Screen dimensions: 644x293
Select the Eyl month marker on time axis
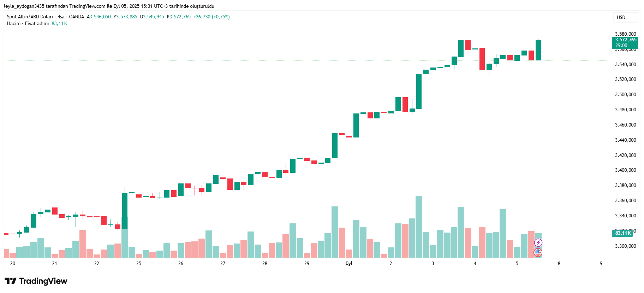[348, 263]
